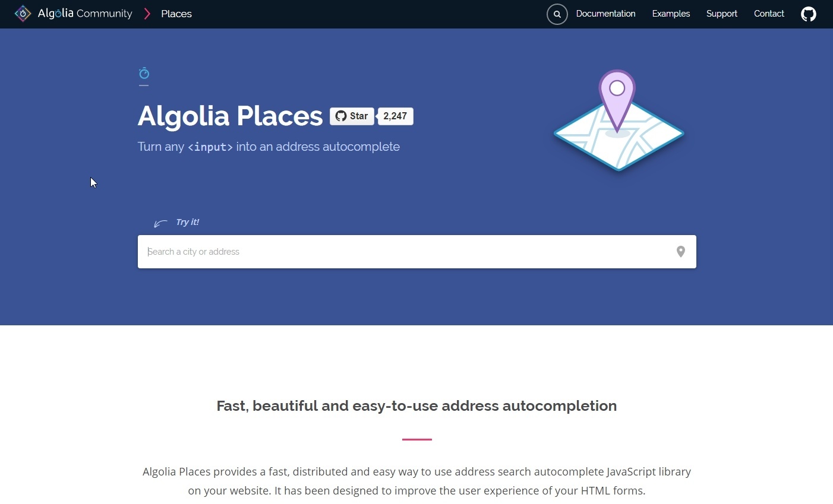This screenshot has height=504, width=833.
Task: Open the GitHub octocat icon in navbar
Action: 809,14
